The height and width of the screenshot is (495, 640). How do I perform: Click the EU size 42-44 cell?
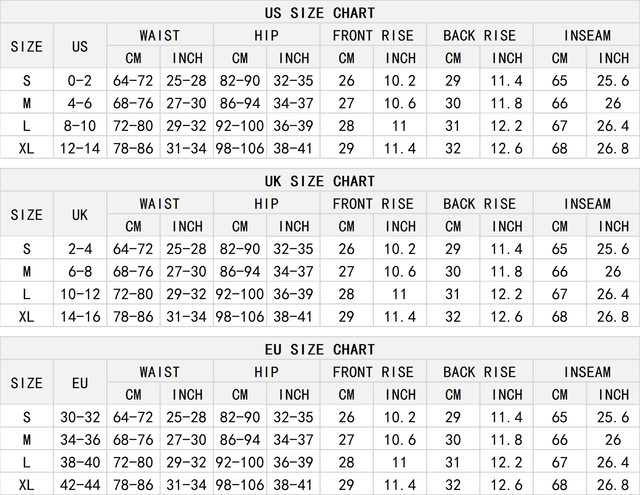80,485
